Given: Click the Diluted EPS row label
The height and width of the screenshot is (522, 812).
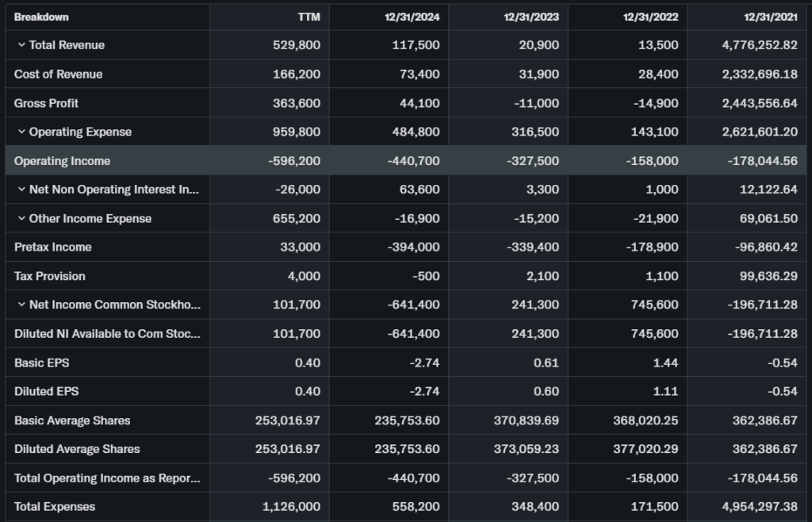Looking at the screenshot, I should (46, 391).
